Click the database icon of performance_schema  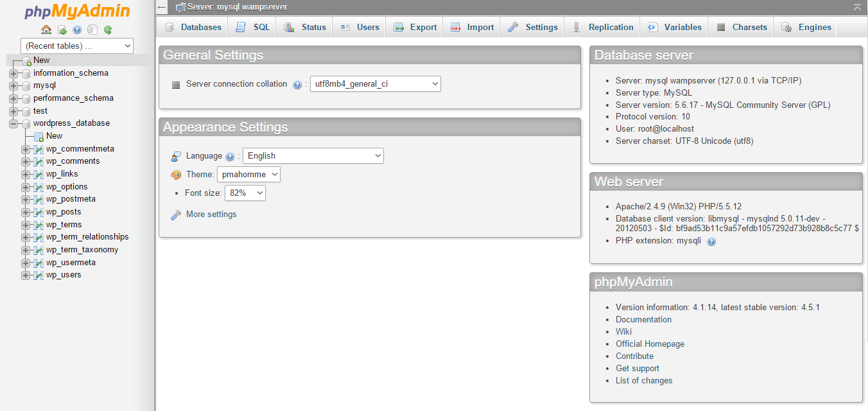(26, 99)
